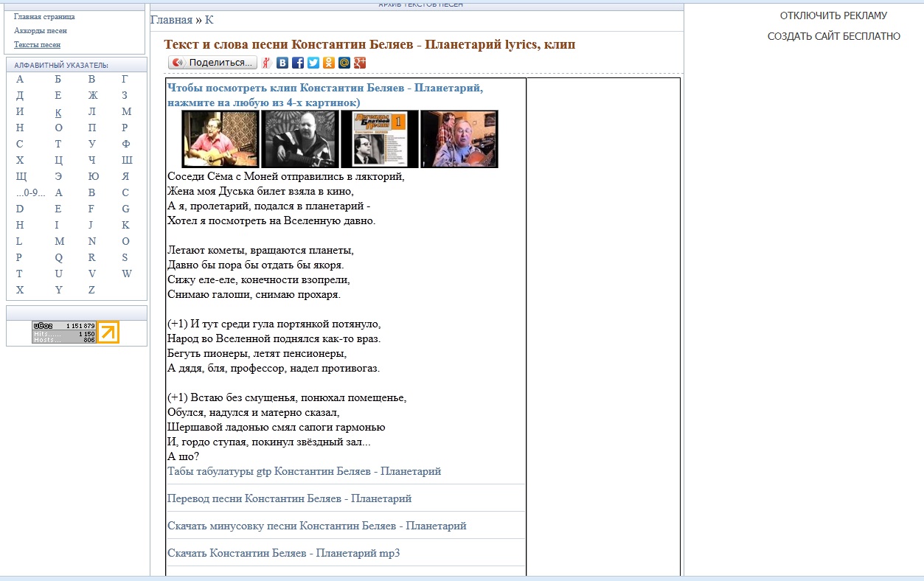Open Главная страница in the sidebar menu

tap(44, 16)
